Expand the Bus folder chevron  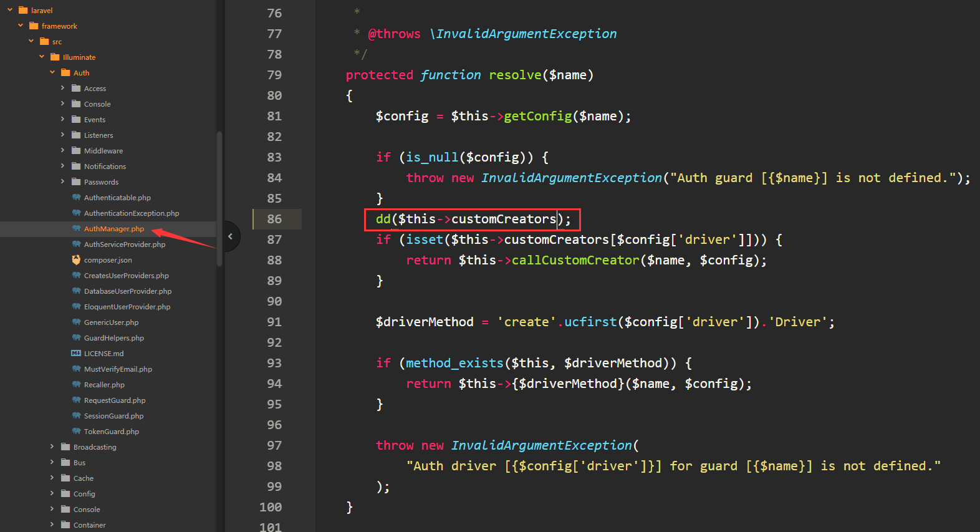click(x=52, y=462)
